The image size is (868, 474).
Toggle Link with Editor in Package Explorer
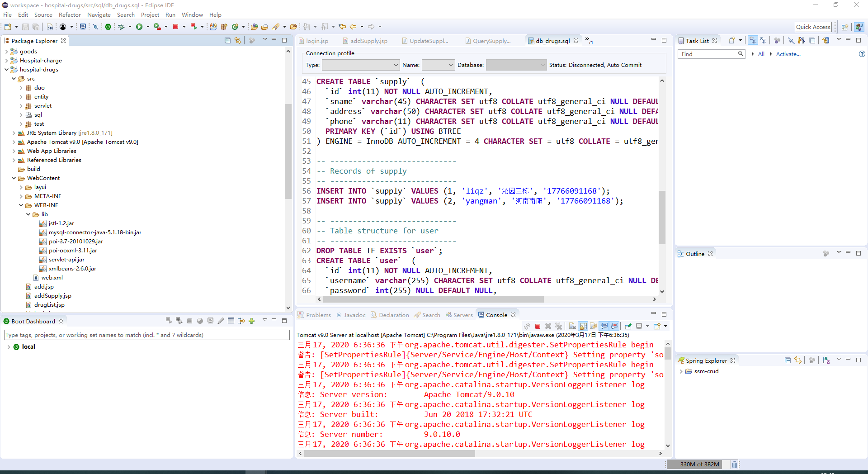238,41
